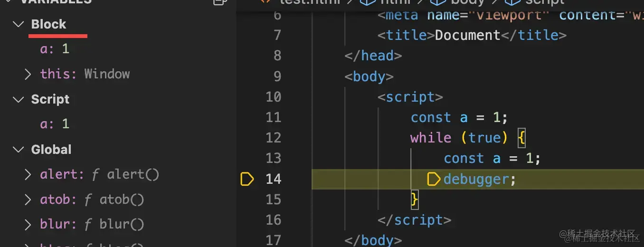Select the this: Window variable row
Screen dimensions: 644x247
click(x=85, y=74)
